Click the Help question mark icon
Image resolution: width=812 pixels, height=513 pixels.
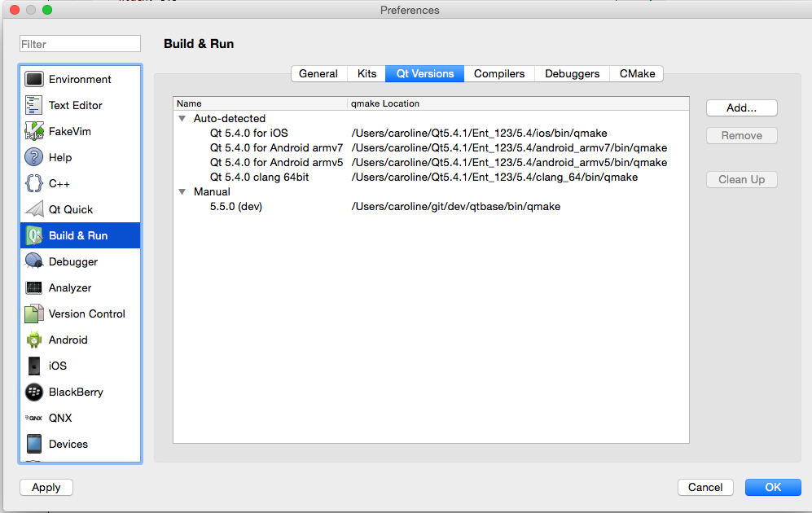click(x=34, y=157)
